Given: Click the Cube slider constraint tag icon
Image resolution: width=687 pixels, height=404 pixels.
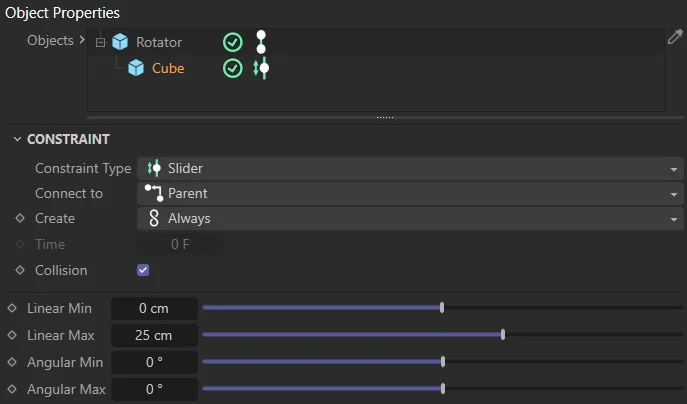Looking at the screenshot, I should pyautogui.click(x=262, y=68).
